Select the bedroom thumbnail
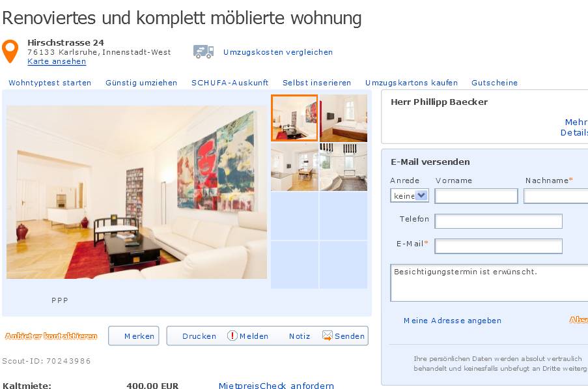Screen dimensions: 588x389 (x=344, y=118)
